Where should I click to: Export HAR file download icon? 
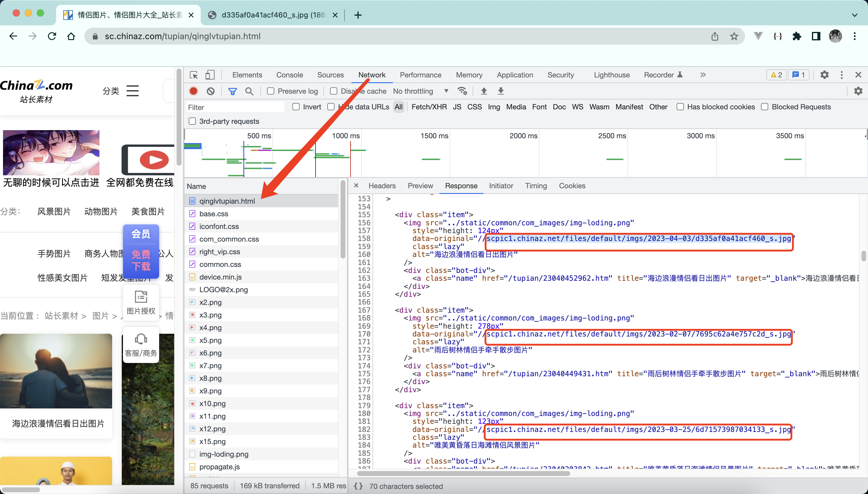[501, 91]
